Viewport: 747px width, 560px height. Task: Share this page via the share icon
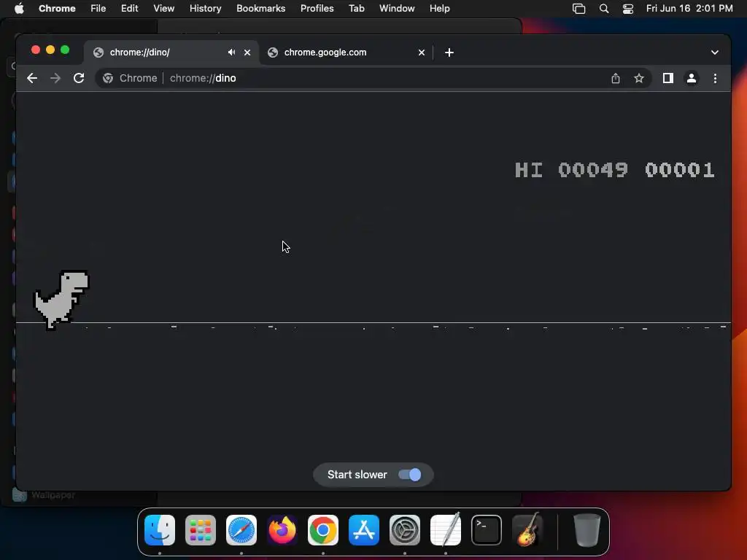click(x=616, y=78)
